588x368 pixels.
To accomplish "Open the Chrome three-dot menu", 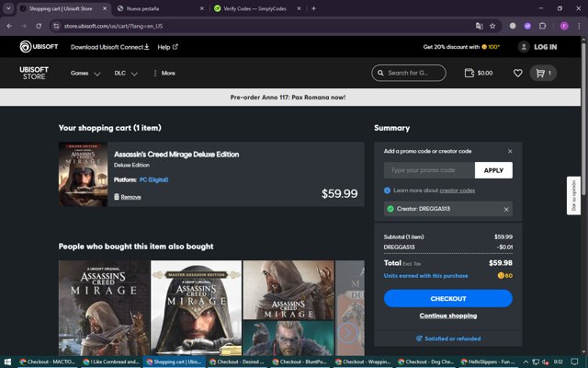I will (579, 26).
